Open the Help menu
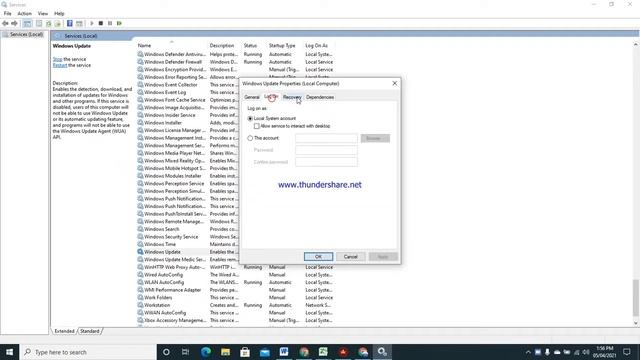The image size is (640, 360). click(59, 13)
